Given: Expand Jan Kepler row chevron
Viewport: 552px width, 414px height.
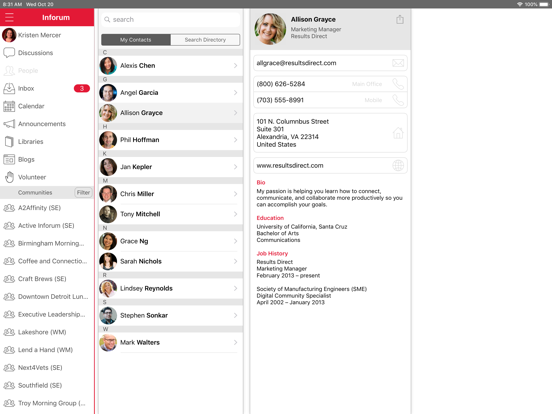Looking at the screenshot, I should click(236, 167).
